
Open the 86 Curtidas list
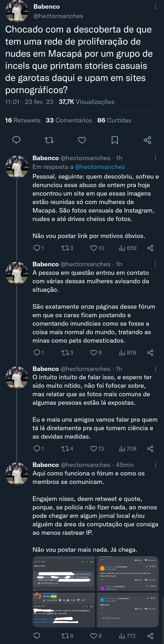pyautogui.click(x=114, y=120)
